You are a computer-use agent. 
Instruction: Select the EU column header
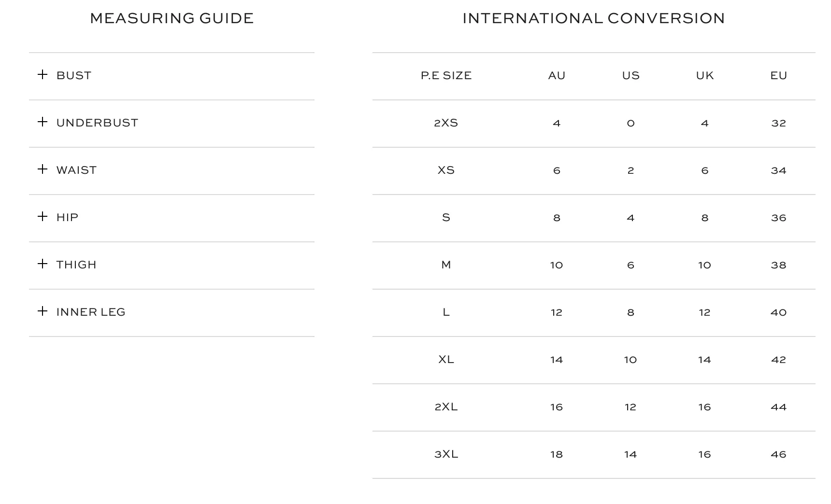pyautogui.click(x=778, y=75)
